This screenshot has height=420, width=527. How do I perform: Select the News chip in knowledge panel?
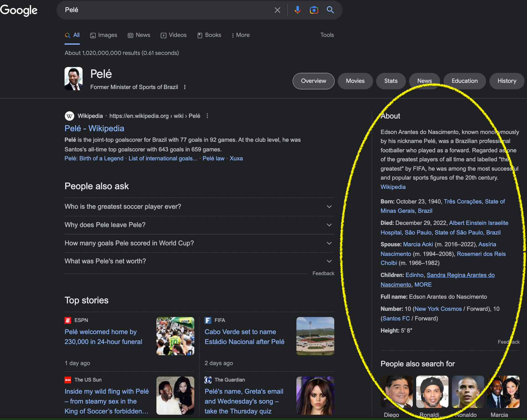point(425,81)
